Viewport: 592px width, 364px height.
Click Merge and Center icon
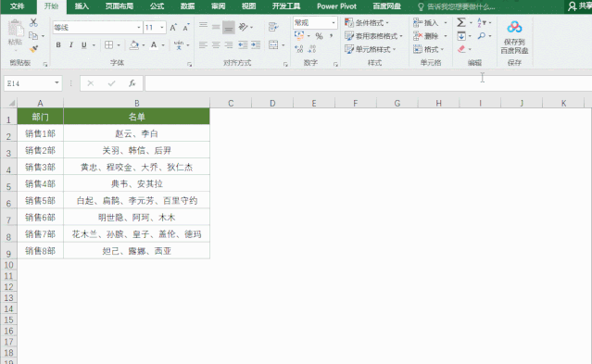(x=273, y=45)
